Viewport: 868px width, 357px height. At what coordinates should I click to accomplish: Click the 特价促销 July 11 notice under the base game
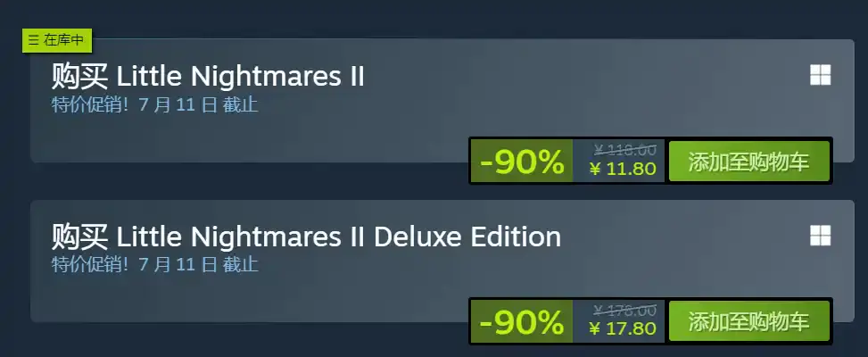[x=154, y=104]
